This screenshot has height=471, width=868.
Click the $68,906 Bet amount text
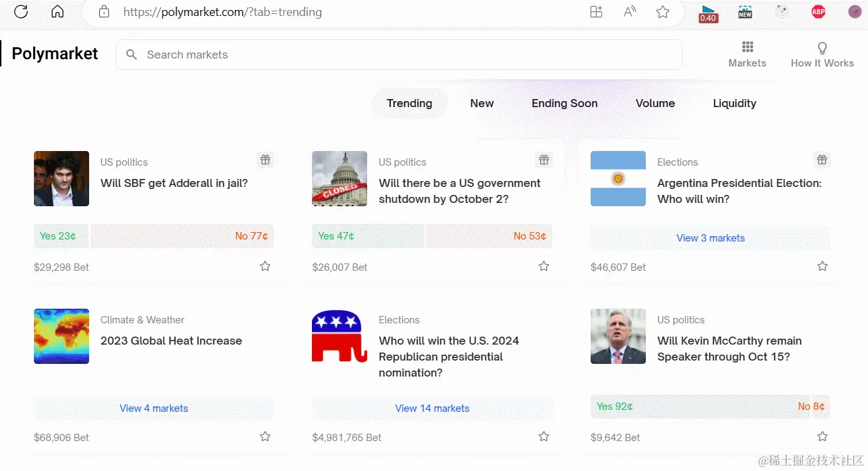point(61,438)
